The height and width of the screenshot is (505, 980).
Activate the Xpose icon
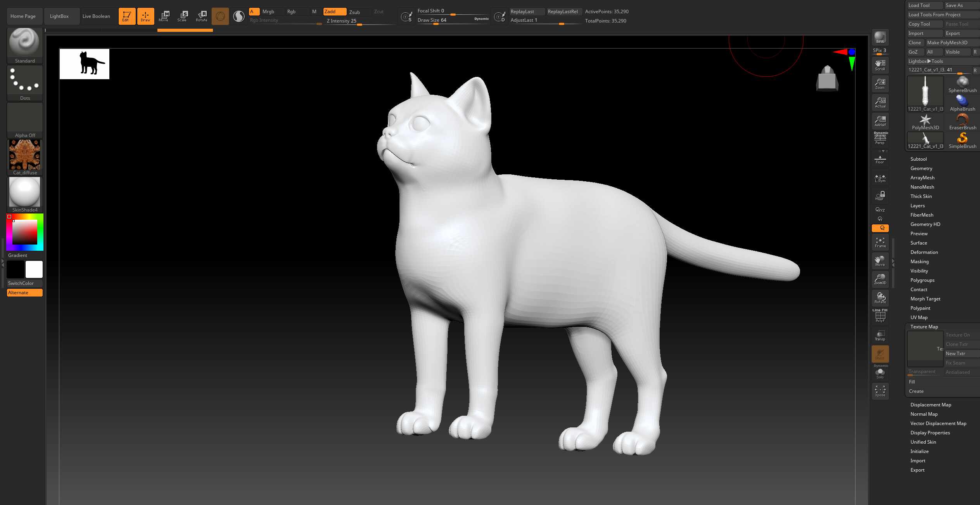point(880,391)
